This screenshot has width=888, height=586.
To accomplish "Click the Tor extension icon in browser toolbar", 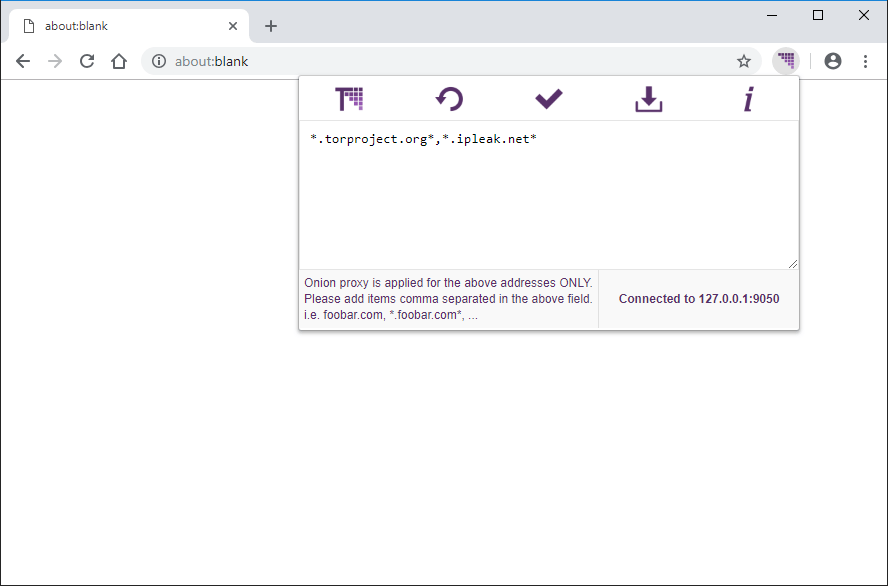I will [x=786, y=61].
